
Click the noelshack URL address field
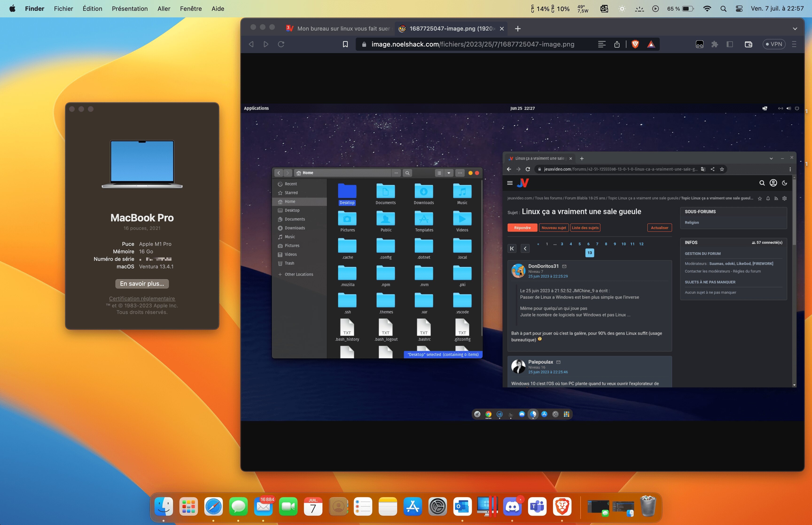472,44
